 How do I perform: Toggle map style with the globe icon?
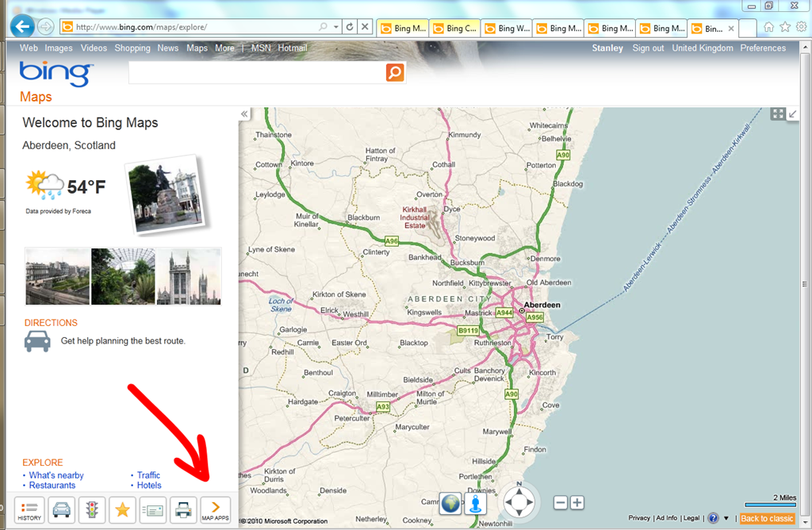click(450, 503)
